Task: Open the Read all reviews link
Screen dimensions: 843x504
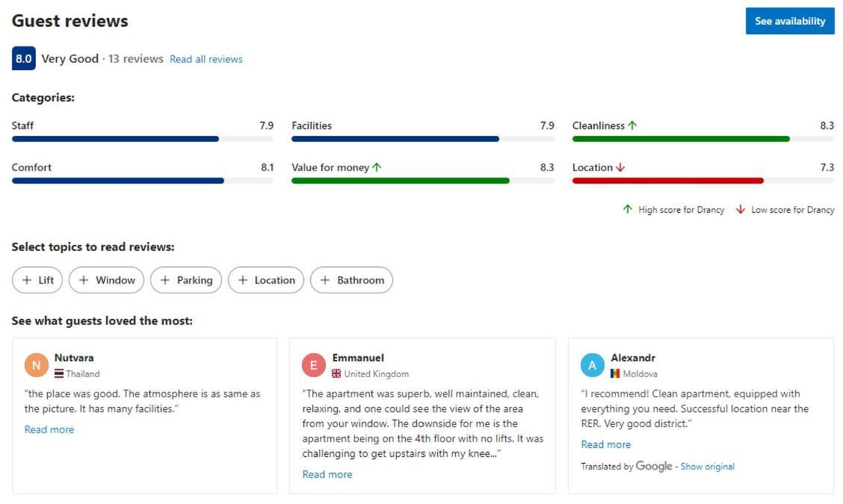Action: 206,59
